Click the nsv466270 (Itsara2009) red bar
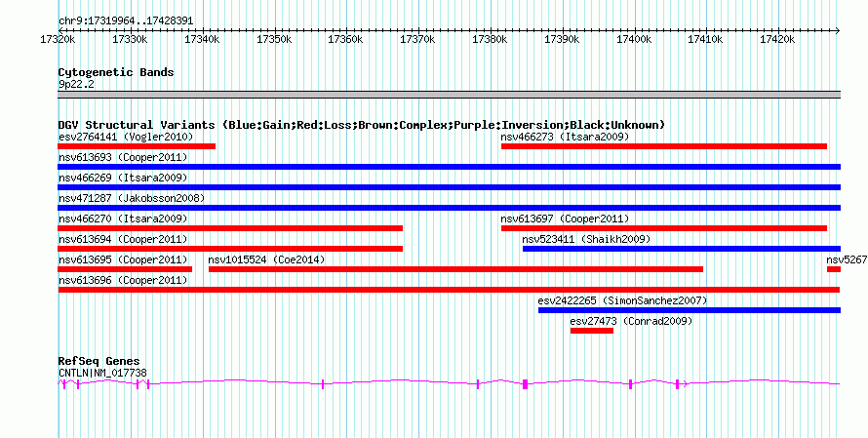The width and height of the screenshot is (868, 438). pyautogui.click(x=230, y=228)
